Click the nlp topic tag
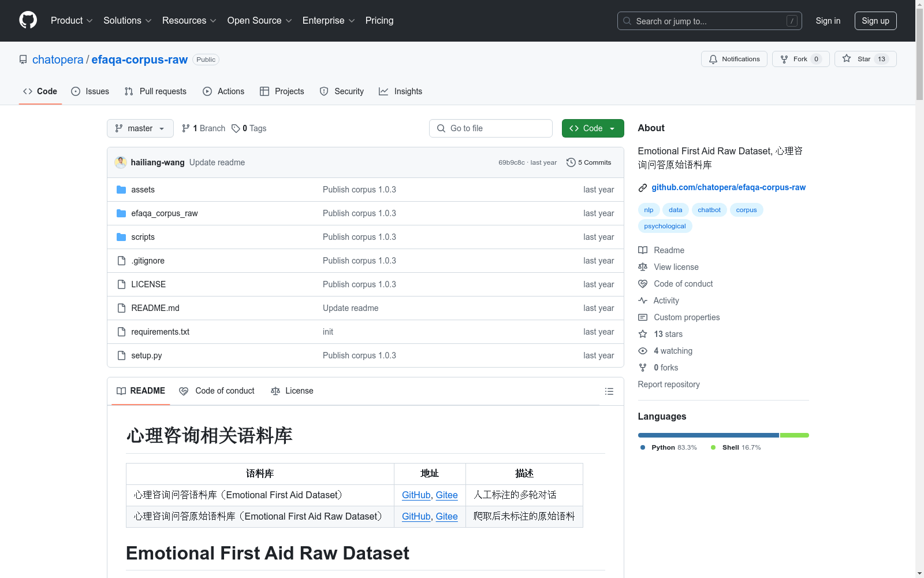924x578 pixels. tap(649, 210)
